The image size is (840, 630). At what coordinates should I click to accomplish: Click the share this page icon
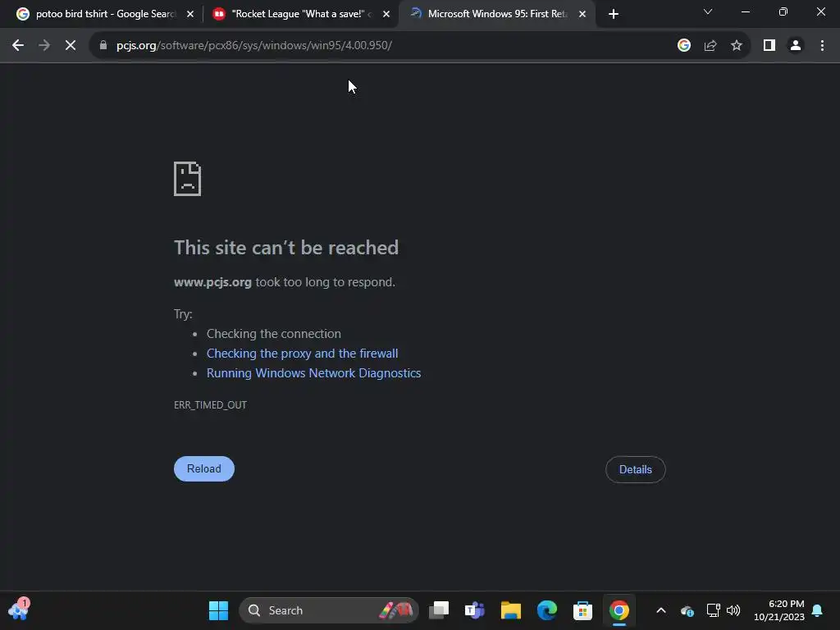click(x=710, y=46)
